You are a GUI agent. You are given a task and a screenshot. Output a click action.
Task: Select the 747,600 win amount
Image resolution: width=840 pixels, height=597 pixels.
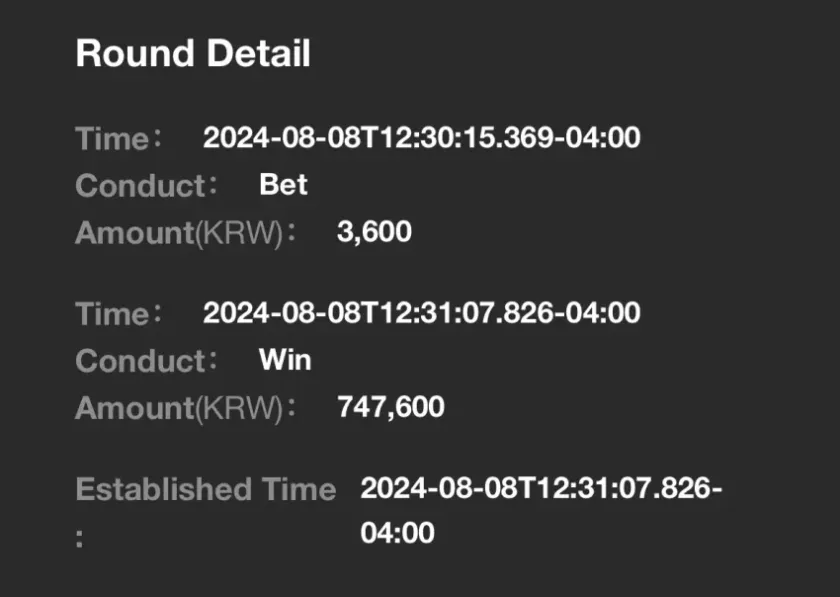coord(391,407)
